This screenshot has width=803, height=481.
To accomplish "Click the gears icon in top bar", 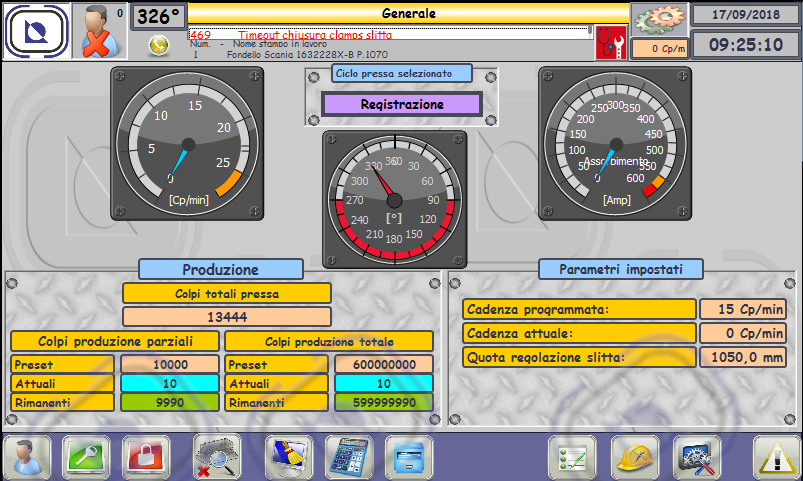I will click(x=659, y=19).
